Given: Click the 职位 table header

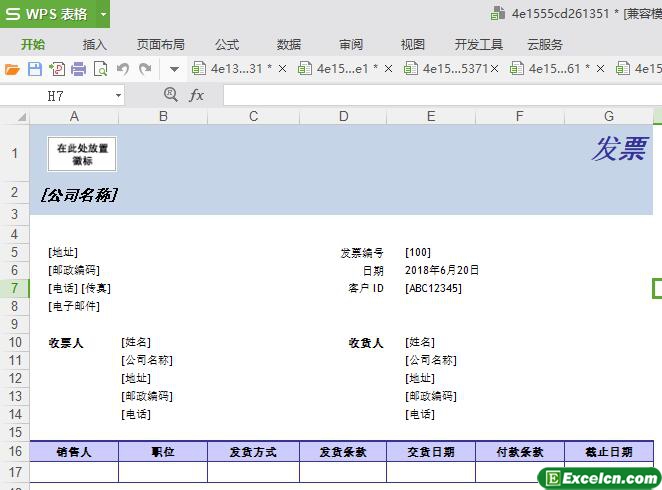Looking at the screenshot, I should pos(163,452).
